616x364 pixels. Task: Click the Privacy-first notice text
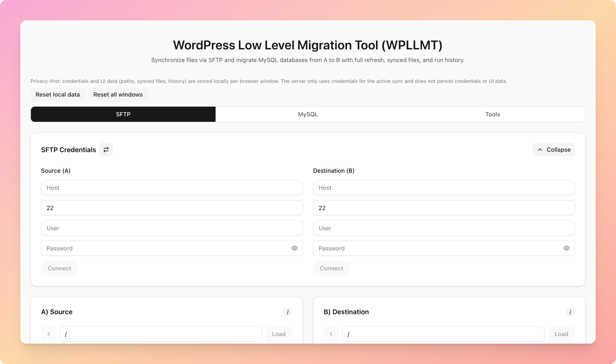coord(269,81)
